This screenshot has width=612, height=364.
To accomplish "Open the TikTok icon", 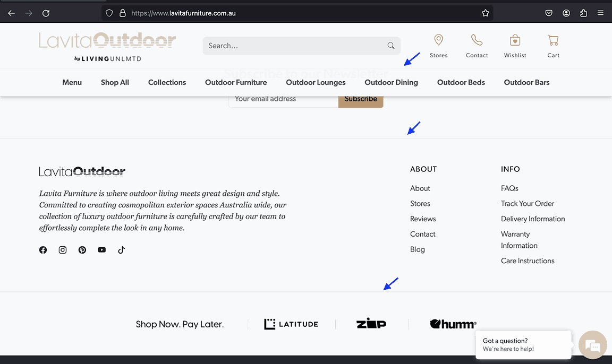I will 121,249.
